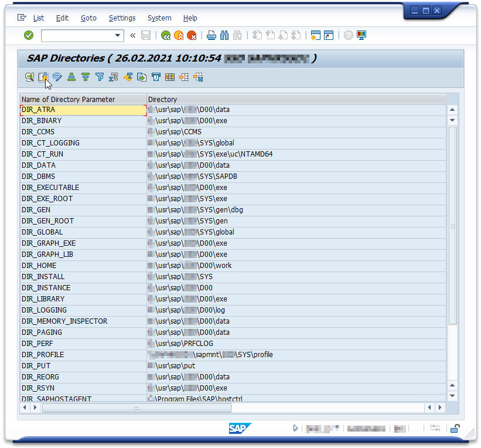The width and height of the screenshot is (481, 448).
Task: Select the DIR_HOME parameter cell
Action: 83,266
